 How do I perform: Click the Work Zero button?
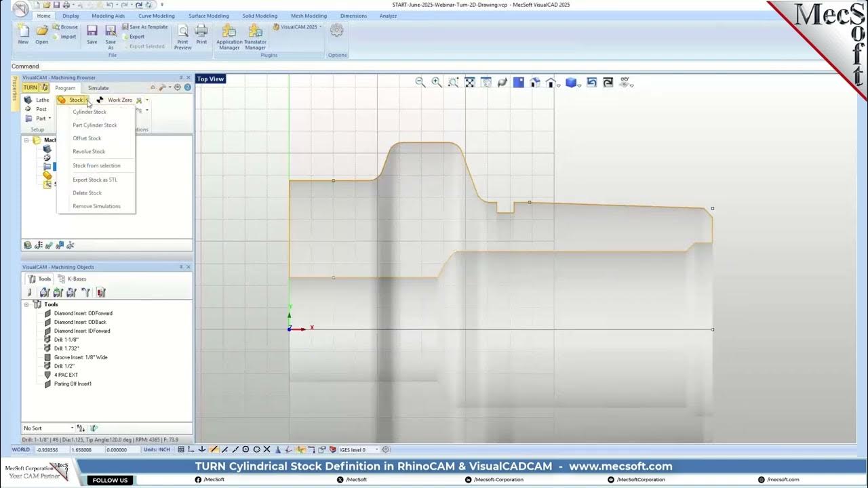(x=115, y=100)
